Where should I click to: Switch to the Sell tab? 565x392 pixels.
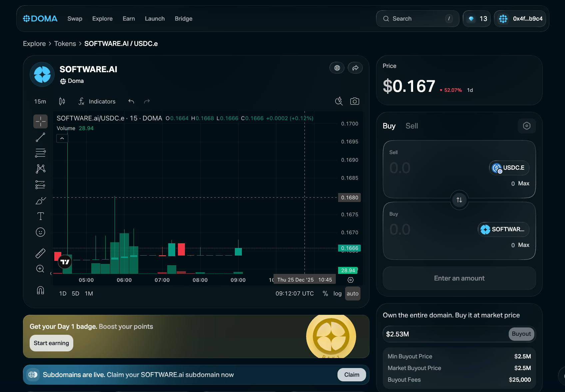(411, 126)
